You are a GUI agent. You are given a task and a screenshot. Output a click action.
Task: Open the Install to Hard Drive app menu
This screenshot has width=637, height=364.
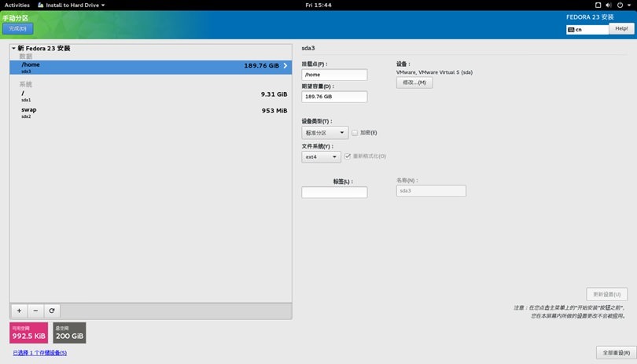tap(75, 5)
